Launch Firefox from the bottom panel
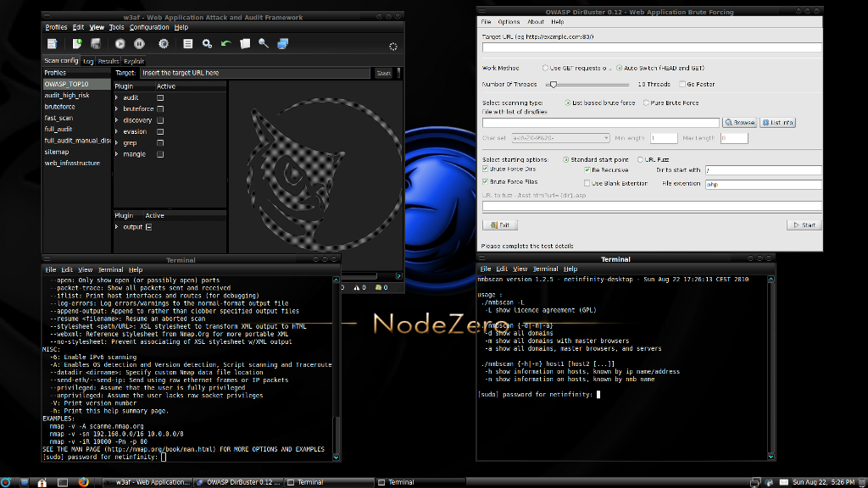The height and width of the screenshot is (488, 868). pos(83,481)
